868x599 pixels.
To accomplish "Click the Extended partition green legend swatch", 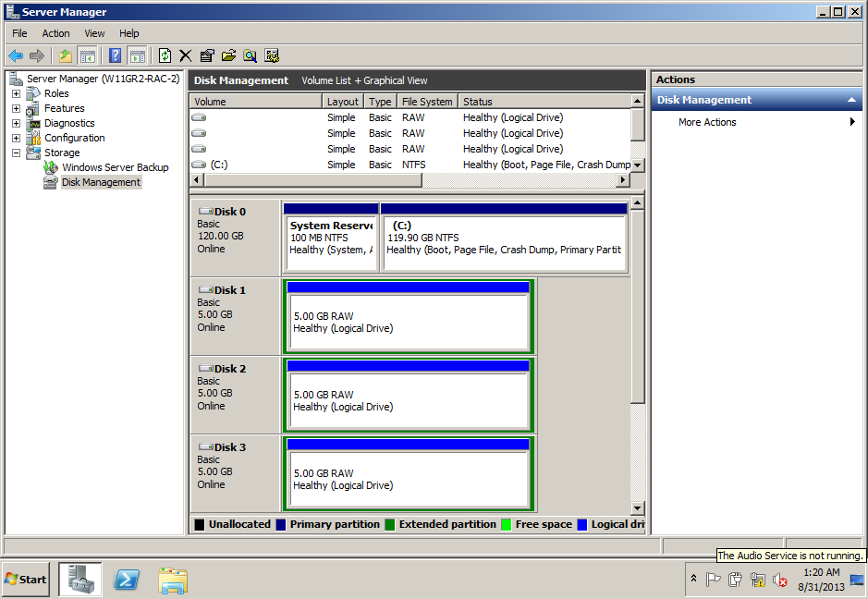I will pyautogui.click(x=390, y=524).
